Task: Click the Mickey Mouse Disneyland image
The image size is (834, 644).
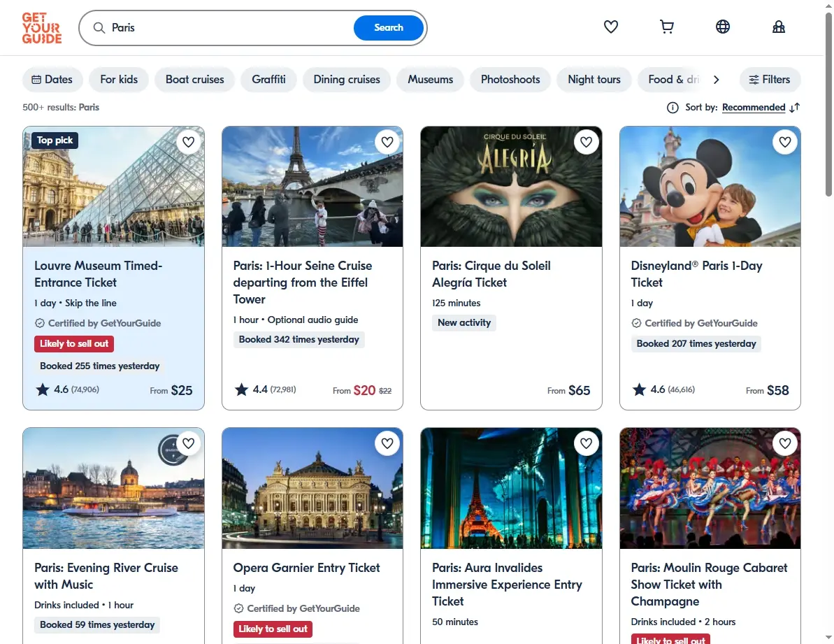Action: point(710,187)
